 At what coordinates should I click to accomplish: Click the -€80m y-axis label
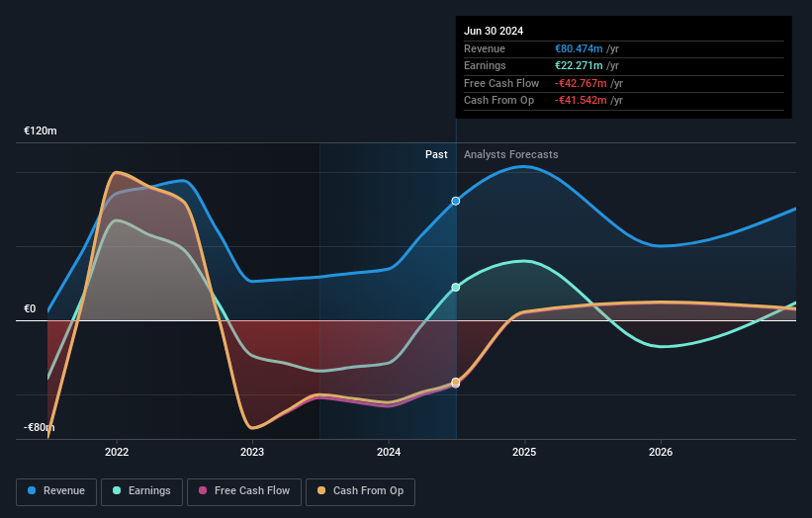(x=39, y=427)
